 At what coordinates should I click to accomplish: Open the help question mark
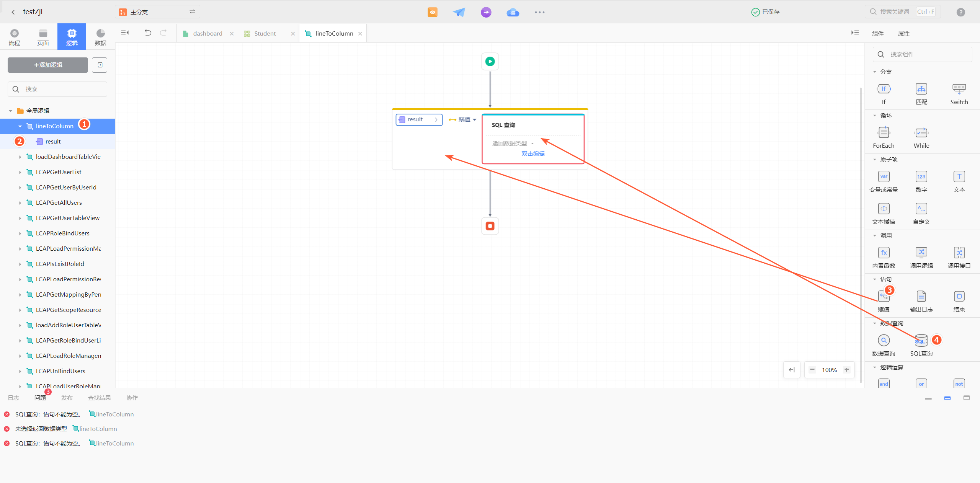(960, 12)
